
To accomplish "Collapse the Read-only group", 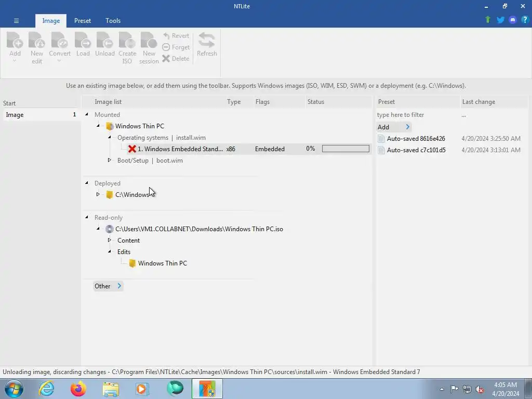I will (x=87, y=217).
